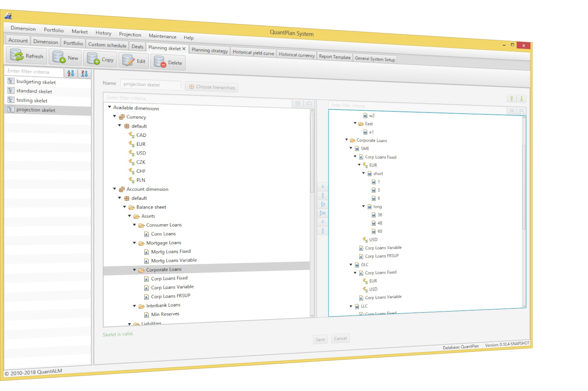Collapse the Account dimension node

point(114,189)
